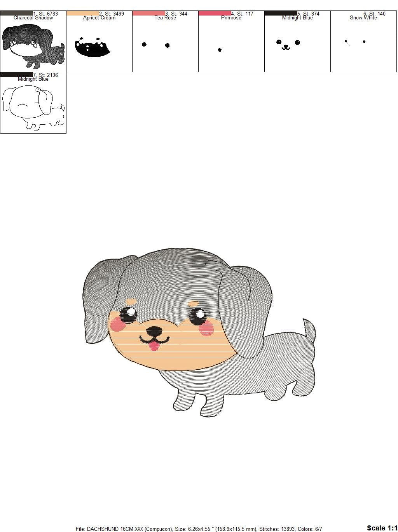Click the '2. St: 3499' stitch count

tap(112, 14)
